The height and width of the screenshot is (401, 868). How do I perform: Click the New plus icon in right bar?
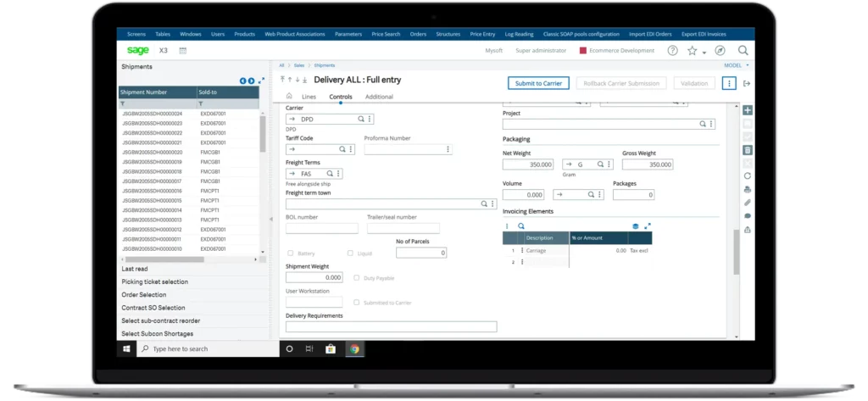pos(748,110)
